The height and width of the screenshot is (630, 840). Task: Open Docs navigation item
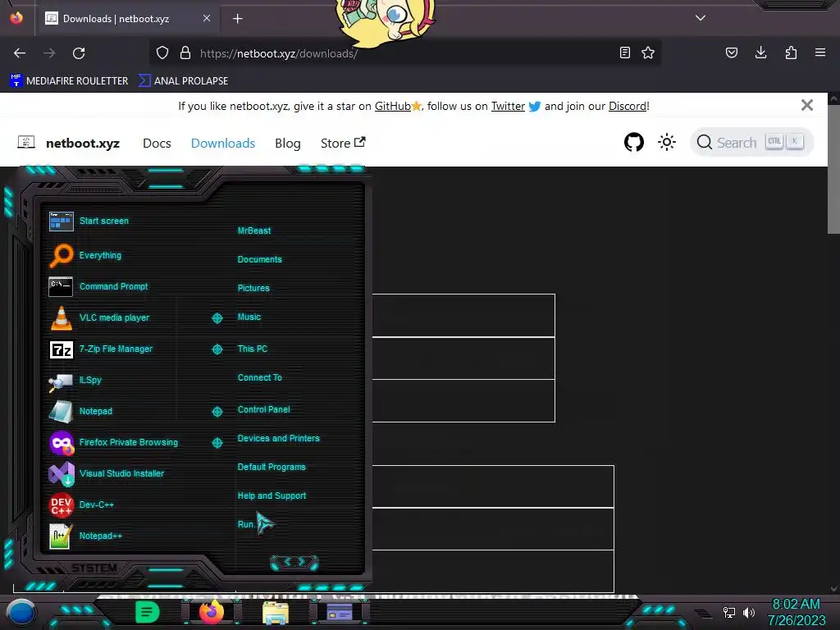click(157, 143)
